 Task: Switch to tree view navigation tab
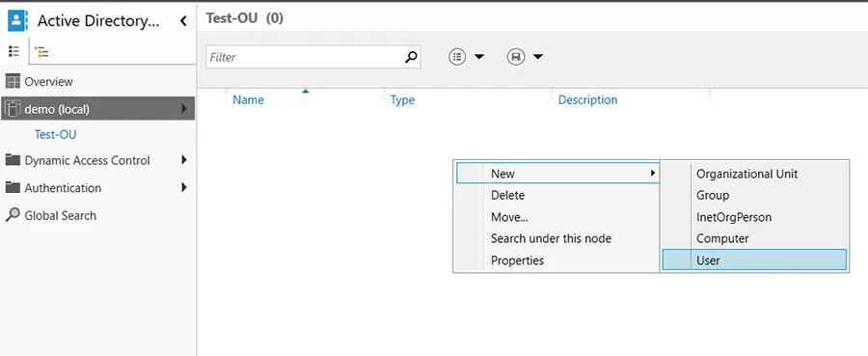click(x=41, y=52)
